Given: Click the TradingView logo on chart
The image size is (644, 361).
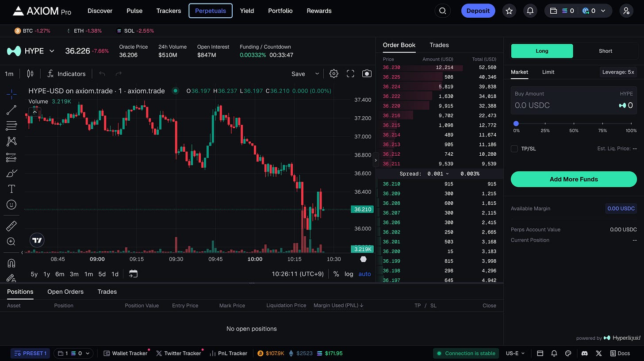Looking at the screenshot, I should (x=37, y=240).
